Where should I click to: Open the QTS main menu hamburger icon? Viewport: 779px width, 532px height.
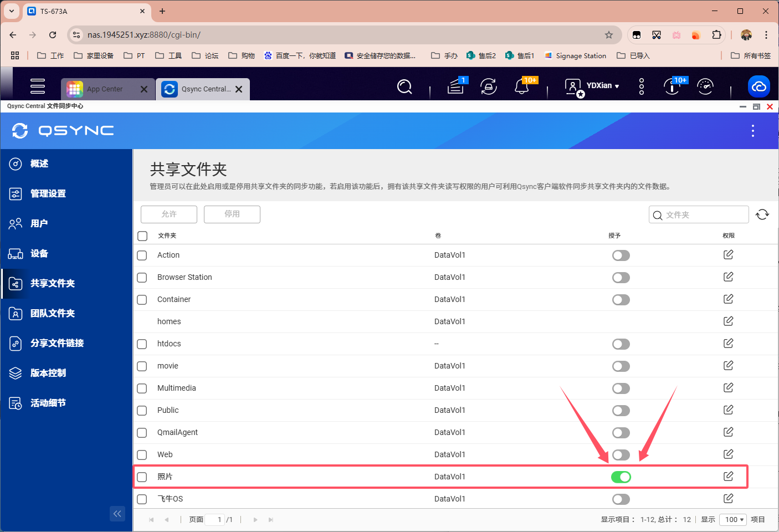[x=38, y=86]
